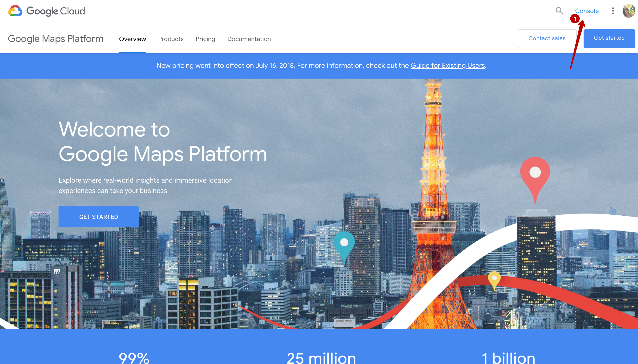Click the GET STARTED hero button
This screenshot has width=638, height=364.
pos(98,217)
